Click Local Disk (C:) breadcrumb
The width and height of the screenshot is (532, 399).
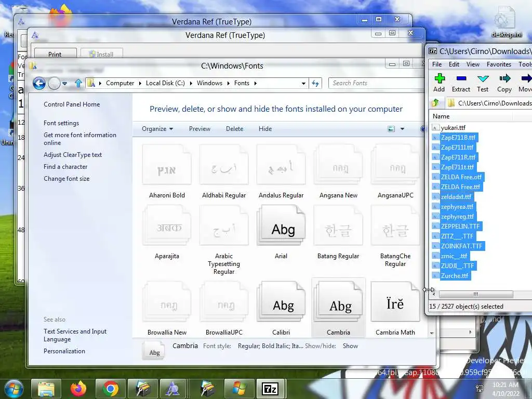click(165, 83)
